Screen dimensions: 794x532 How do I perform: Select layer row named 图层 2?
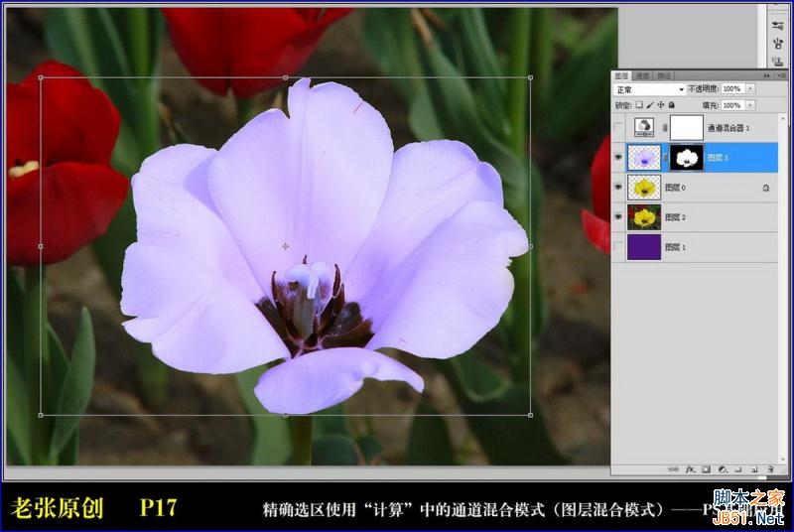pyautogui.click(x=695, y=217)
